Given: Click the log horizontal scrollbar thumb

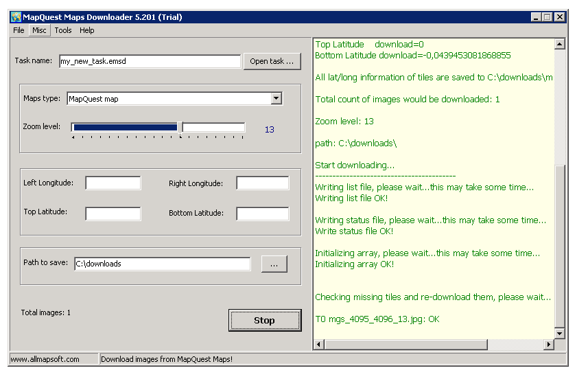Looking at the screenshot, I should (x=405, y=344).
